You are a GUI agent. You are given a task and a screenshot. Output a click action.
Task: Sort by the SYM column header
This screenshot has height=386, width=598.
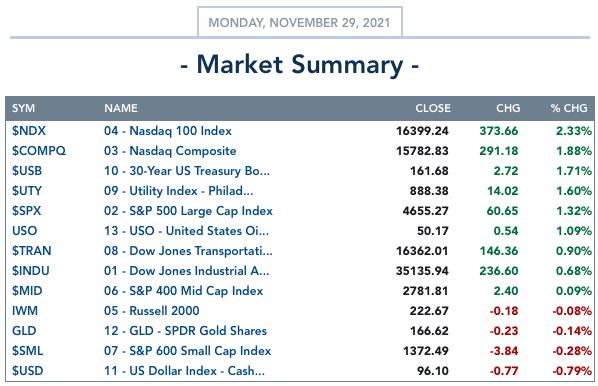23,108
